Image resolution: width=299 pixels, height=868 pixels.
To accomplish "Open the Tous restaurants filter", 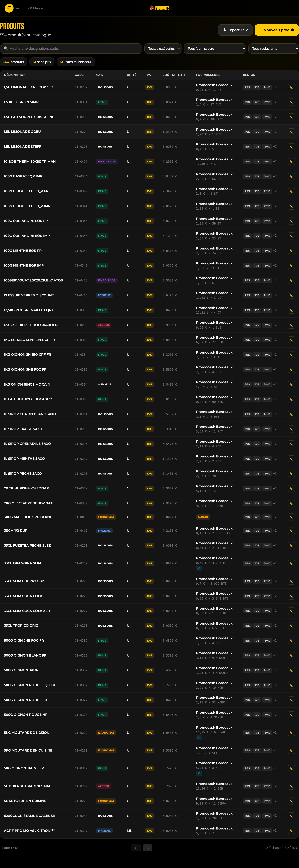I will pyautogui.click(x=273, y=49).
